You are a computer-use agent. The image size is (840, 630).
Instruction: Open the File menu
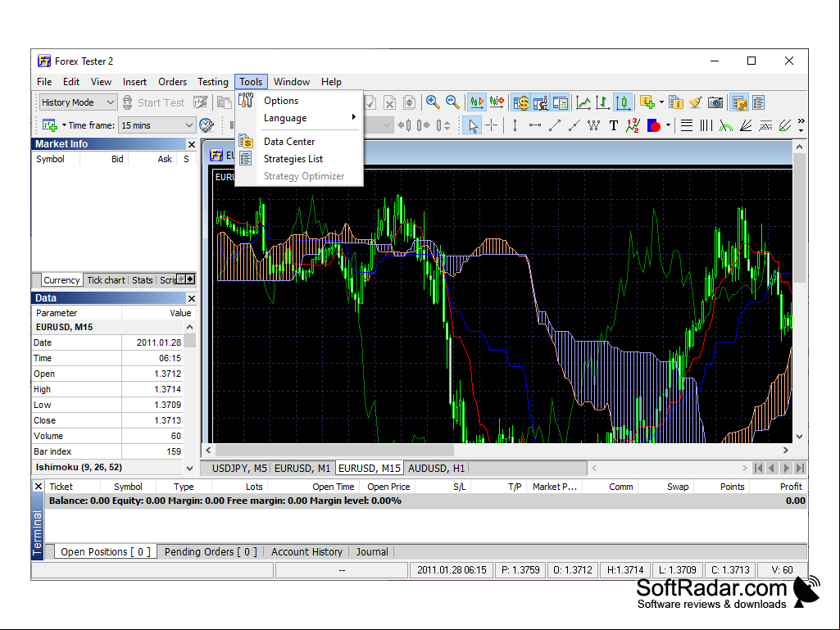coord(44,82)
